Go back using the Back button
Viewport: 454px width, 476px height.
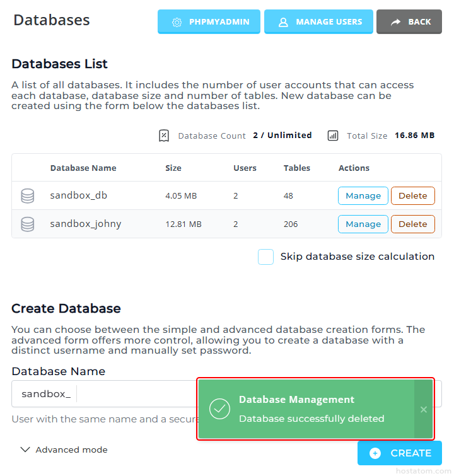pos(409,21)
